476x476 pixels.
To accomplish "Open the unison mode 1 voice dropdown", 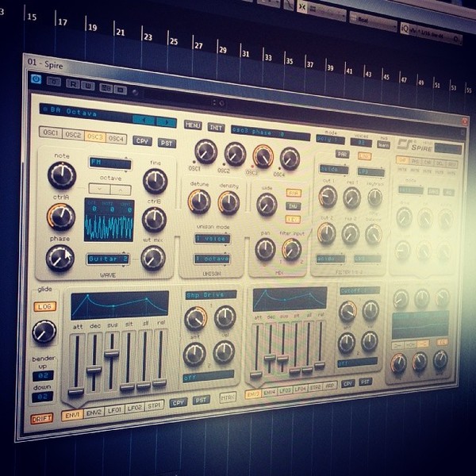I will point(212,239).
